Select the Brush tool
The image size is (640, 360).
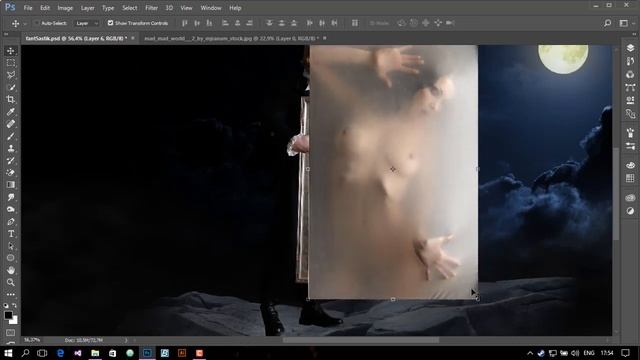(x=11, y=136)
